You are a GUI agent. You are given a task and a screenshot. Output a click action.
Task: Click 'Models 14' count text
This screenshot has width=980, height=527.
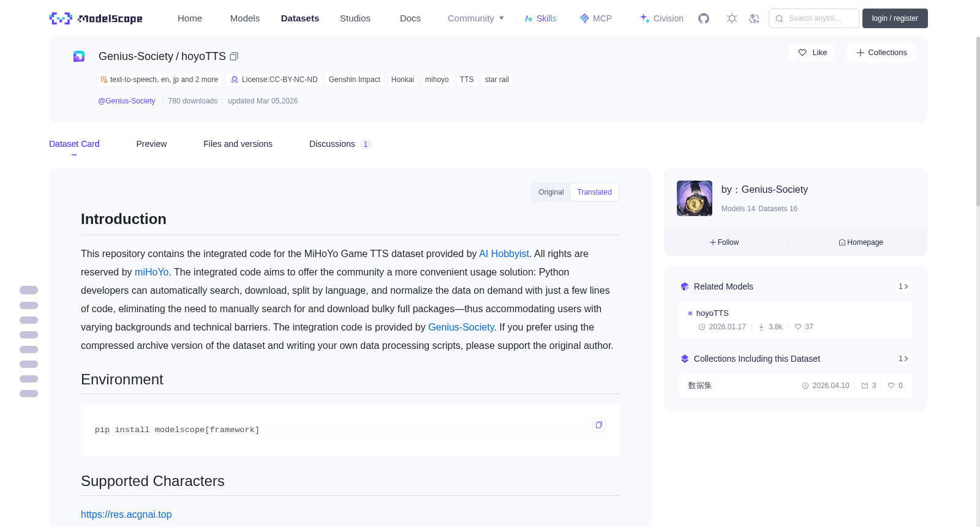(738, 209)
